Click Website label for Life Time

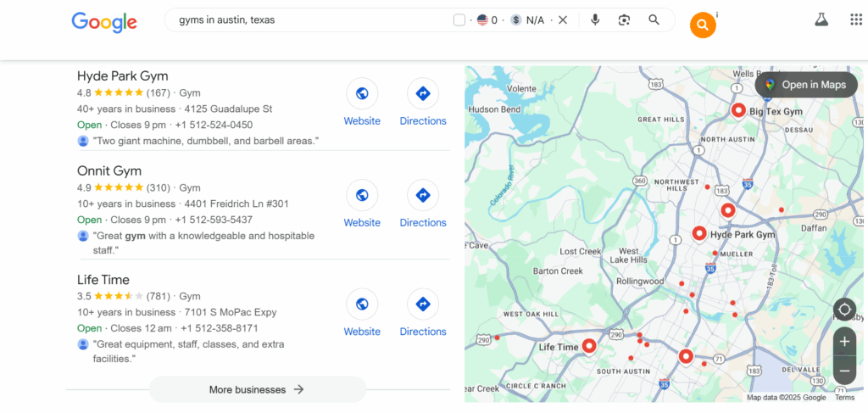(x=362, y=332)
